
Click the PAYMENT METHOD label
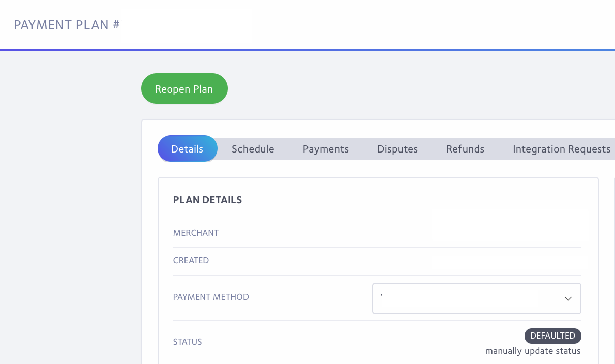click(x=211, y=297)
